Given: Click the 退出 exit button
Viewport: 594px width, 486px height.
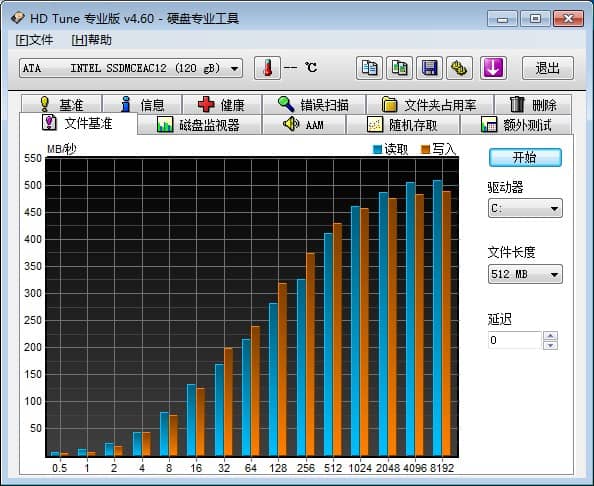Looking at the screenshot, I should coord(548,68).
